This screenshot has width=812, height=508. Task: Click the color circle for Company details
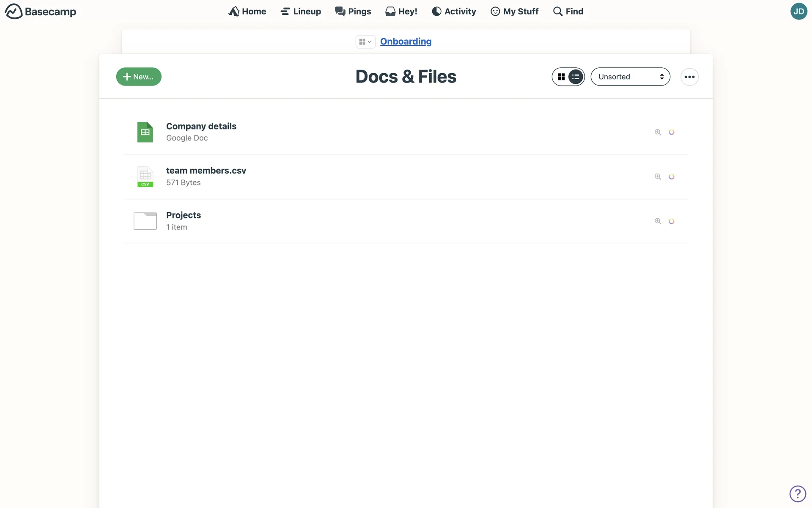click(x=672, y=132)
